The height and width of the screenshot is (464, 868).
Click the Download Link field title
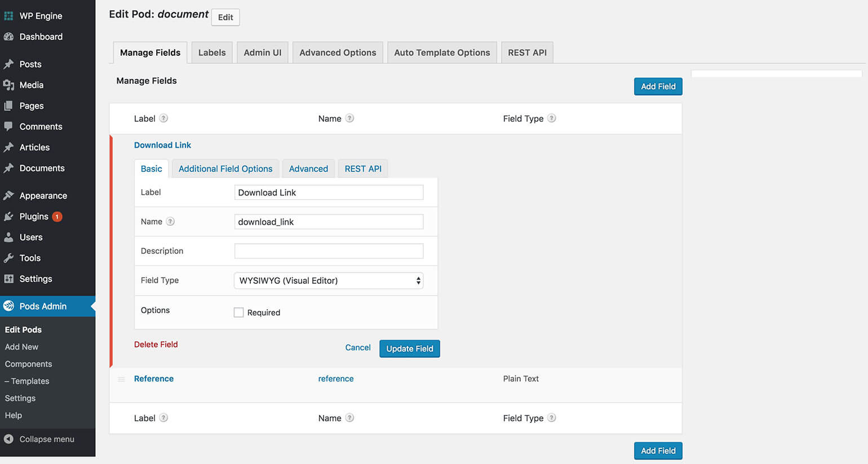coord(162,145)
